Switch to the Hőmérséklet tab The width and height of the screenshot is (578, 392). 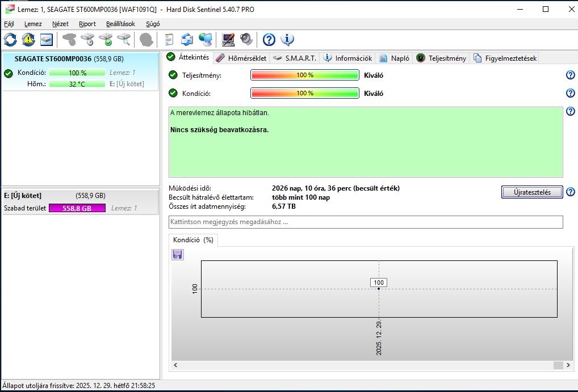coord(241,58)
